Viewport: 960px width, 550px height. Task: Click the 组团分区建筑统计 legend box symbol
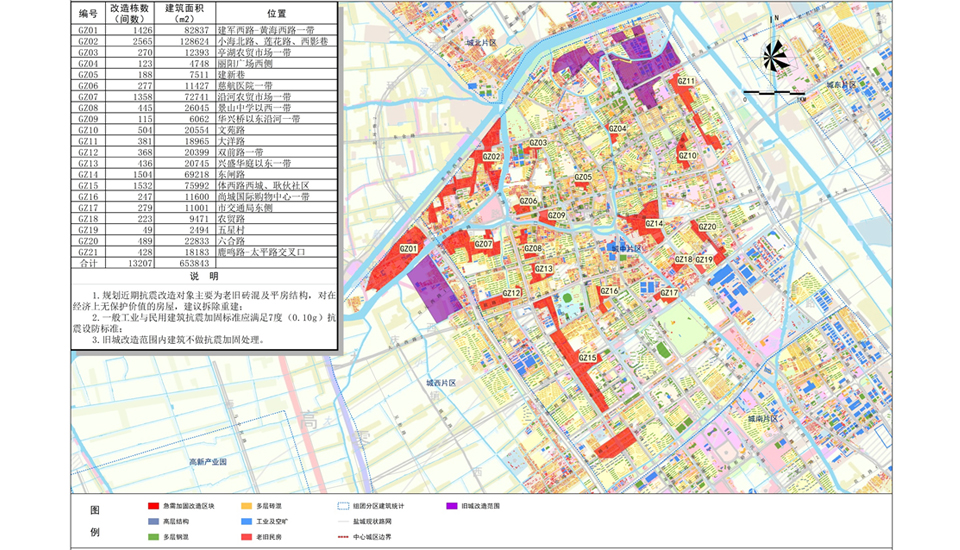coord(342,506)
